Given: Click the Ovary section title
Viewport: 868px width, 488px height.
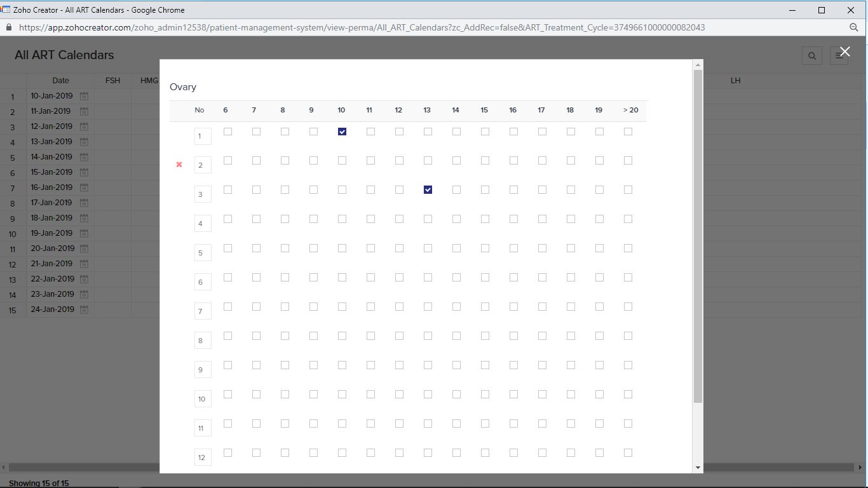Looking at the screenshot, I should click(x=183, y=87).
